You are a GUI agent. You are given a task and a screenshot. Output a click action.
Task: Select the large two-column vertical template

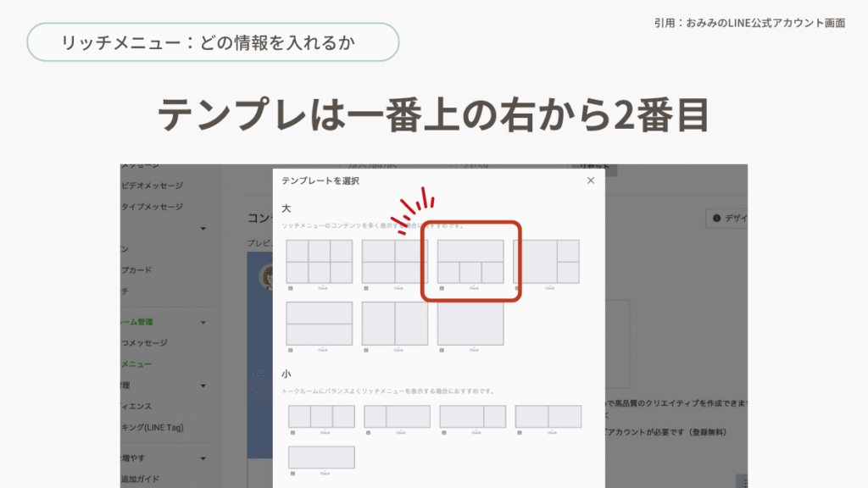click(x=394, y=323)
